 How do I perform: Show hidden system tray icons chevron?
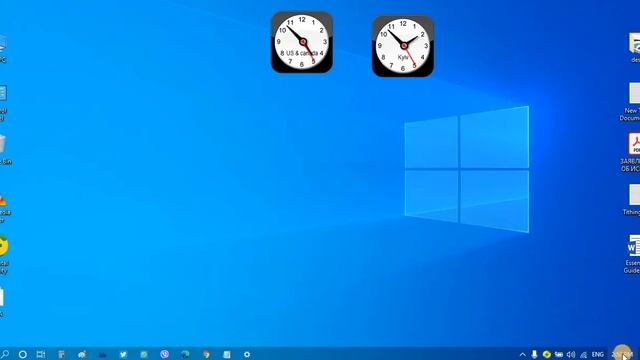coord(522,354)
